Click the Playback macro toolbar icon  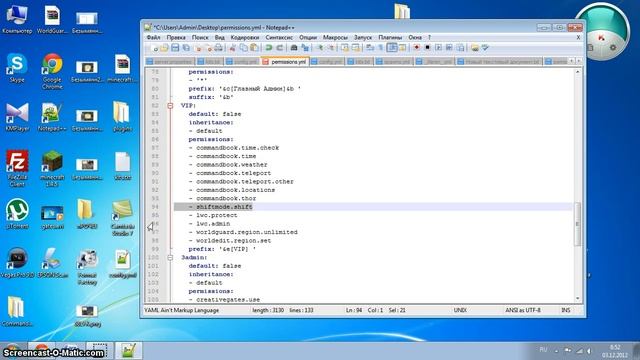pyautogui.click(x=438, y=48)
